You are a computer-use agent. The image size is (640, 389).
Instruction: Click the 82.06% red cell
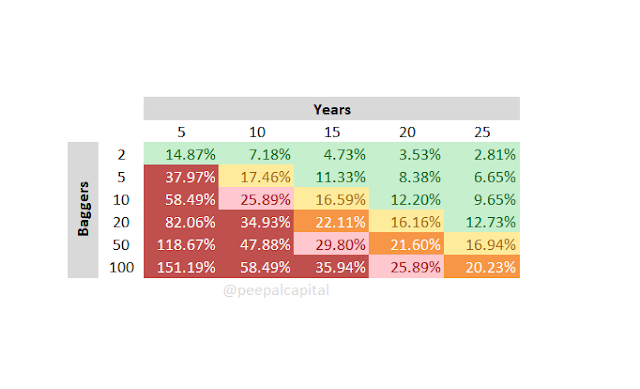pyautogui.click(x=181, y=222)
